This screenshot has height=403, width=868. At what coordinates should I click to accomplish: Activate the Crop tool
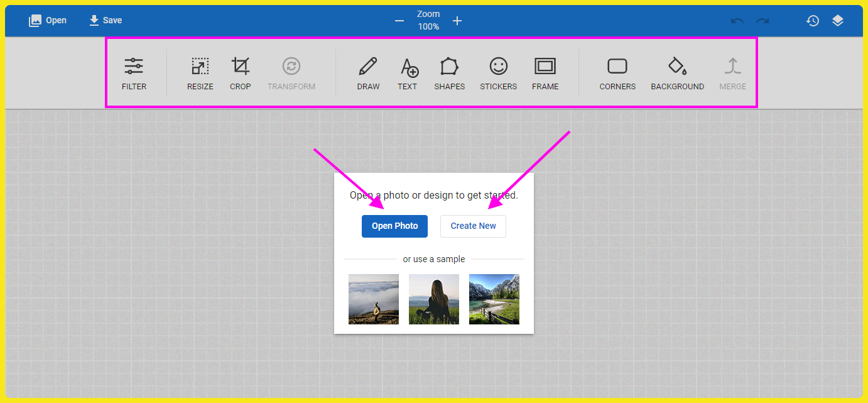[x=240, y=74]
